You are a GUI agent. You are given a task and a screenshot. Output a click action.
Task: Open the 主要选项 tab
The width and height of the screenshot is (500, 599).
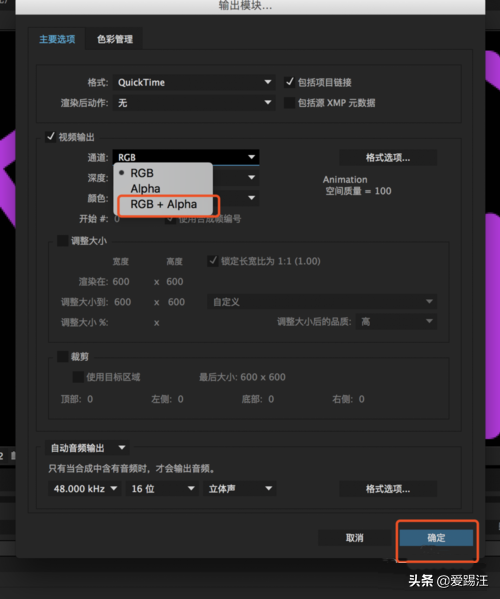(57, 39)
